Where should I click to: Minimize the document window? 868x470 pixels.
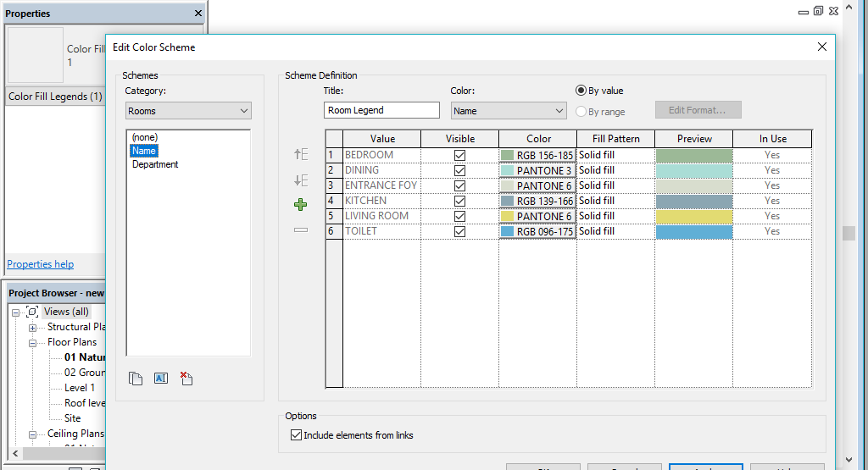(x=804, y=12)
